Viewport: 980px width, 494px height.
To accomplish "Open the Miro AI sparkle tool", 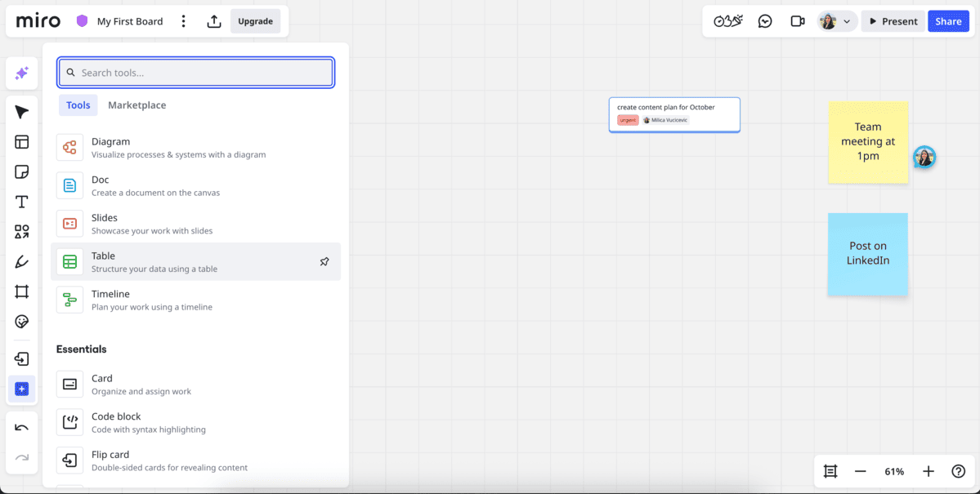I will pyautogui.click(x=22, y=73).
